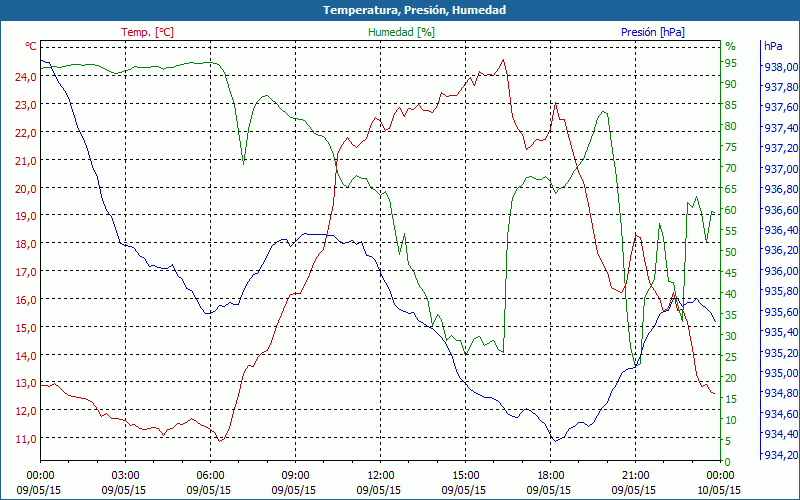Choose pressure axis value '937,60'
This screenshot has height=500, width=800.
[x=781, y=108]
